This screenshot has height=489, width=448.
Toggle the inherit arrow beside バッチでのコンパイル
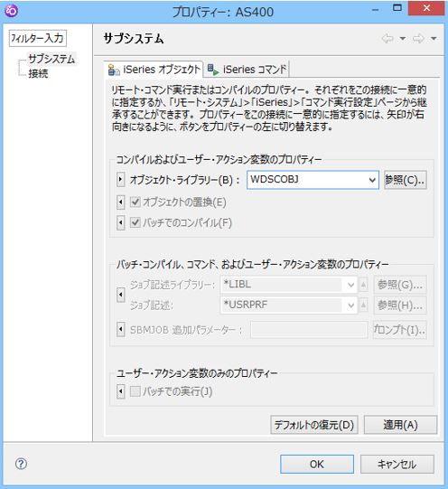pos(120,222)
